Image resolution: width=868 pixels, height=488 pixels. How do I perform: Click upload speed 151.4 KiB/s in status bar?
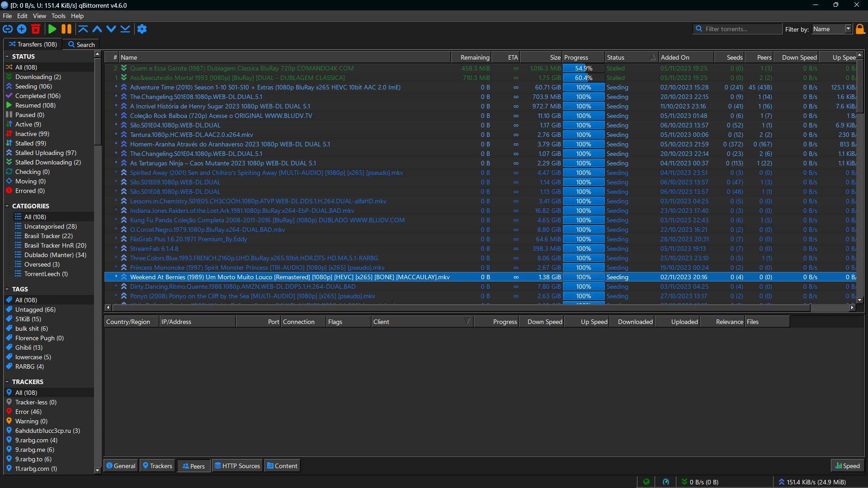pos(812,482)
